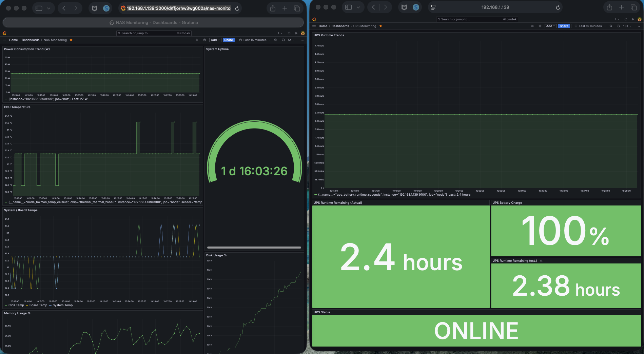644x354 pixels.
Task: Click share icon in left Safari toolbar
Action: pos(273,8)
